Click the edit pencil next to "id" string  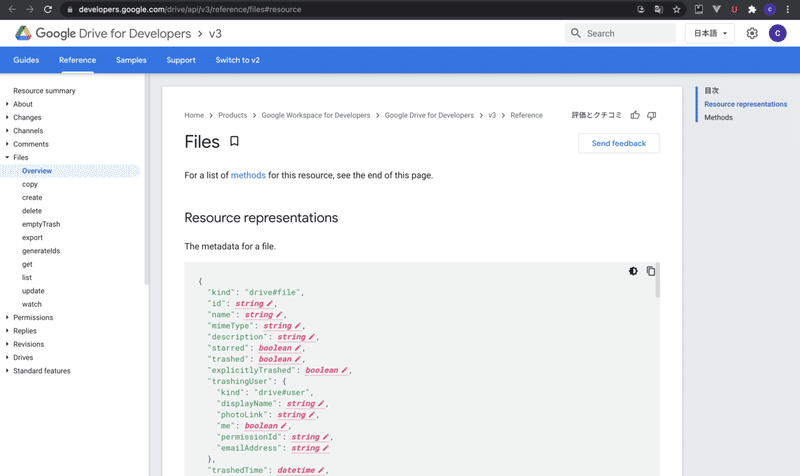click(x=270, y=304)
